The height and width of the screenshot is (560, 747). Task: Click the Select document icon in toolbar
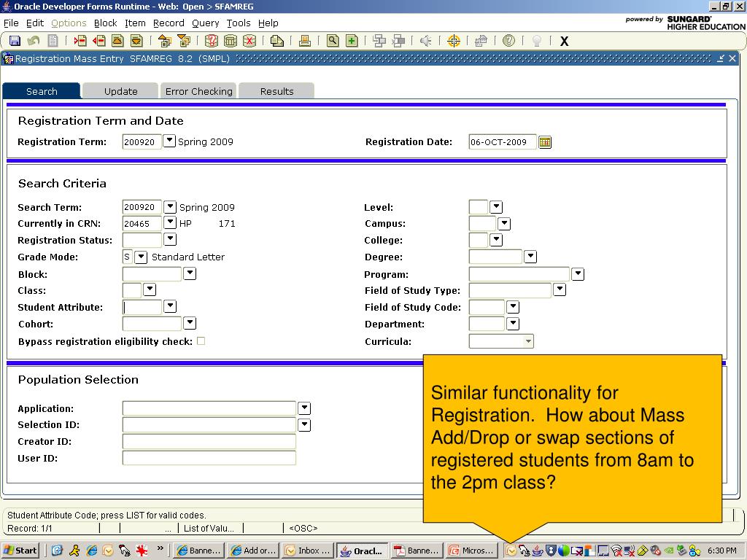pos(53,41)
